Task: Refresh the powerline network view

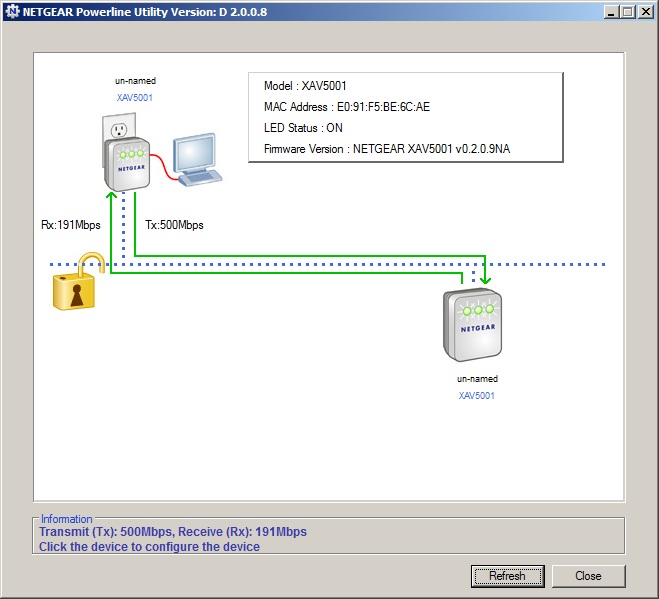Action: coord(508,576)
